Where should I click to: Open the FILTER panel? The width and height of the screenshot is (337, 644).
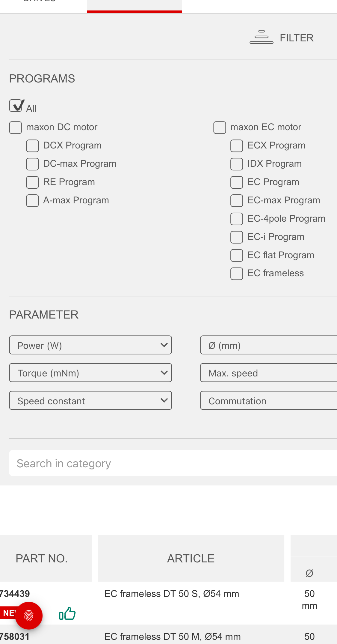[x=282, y=37]
